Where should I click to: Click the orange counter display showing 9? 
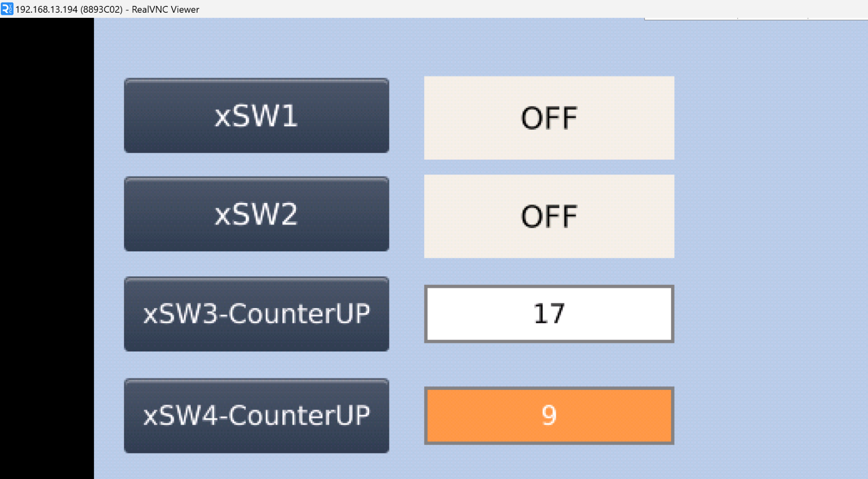pos(549,415)
